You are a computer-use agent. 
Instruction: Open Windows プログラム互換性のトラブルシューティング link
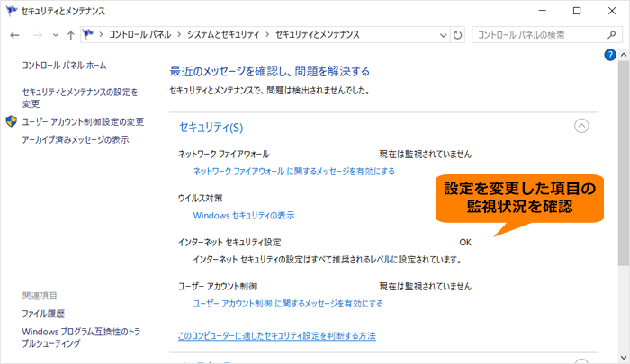pos(81,337)
